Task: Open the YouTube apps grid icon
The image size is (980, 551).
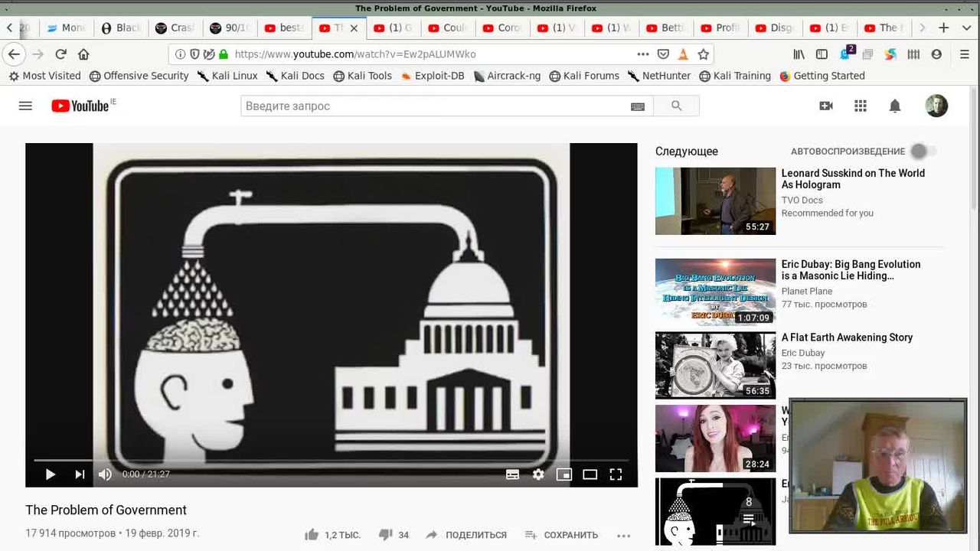Action: point(860,106)
